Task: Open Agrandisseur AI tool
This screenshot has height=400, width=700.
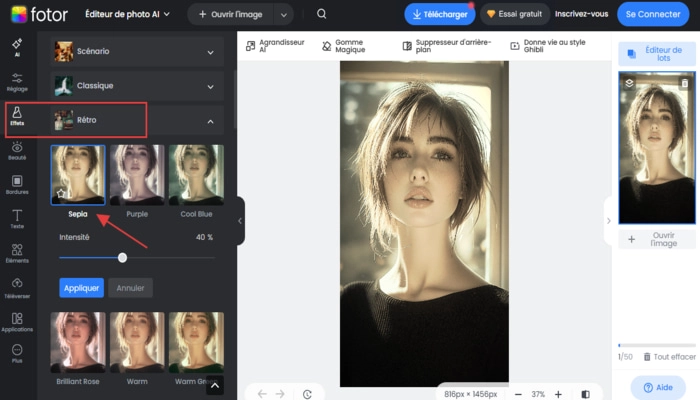Action: (275, 46)
